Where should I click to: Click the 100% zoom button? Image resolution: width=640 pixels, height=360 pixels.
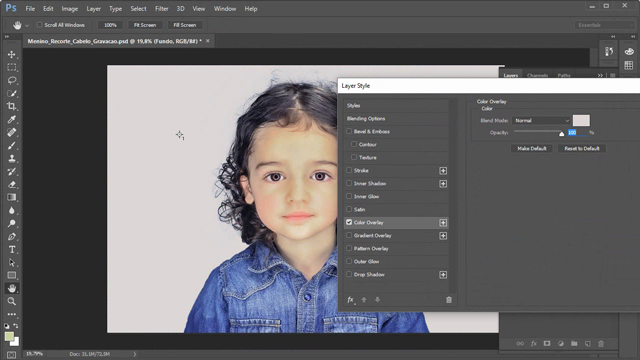(110, 25)
